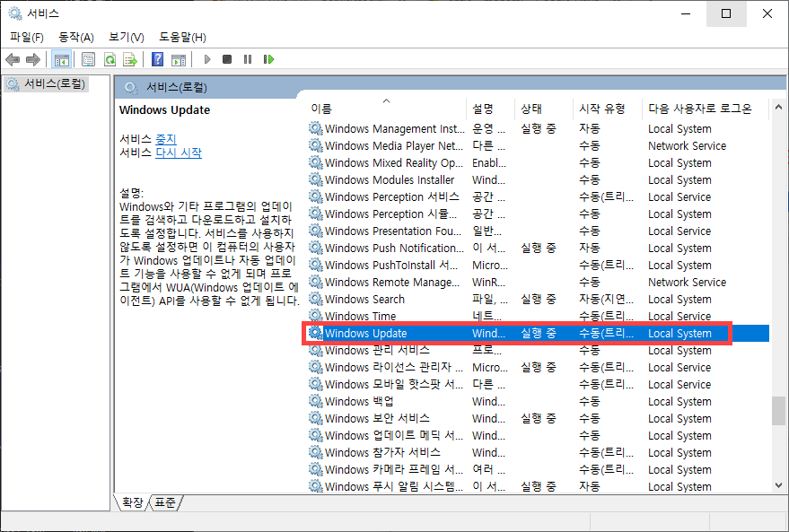Switch to the 확장 tab
The width and height of the screenshot is (789, 532).
[132, 502]
